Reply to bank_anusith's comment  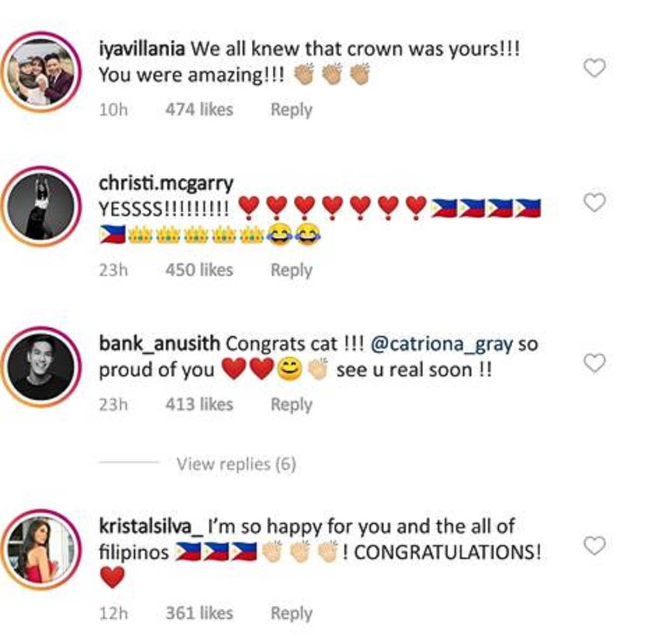coord(291,404)
